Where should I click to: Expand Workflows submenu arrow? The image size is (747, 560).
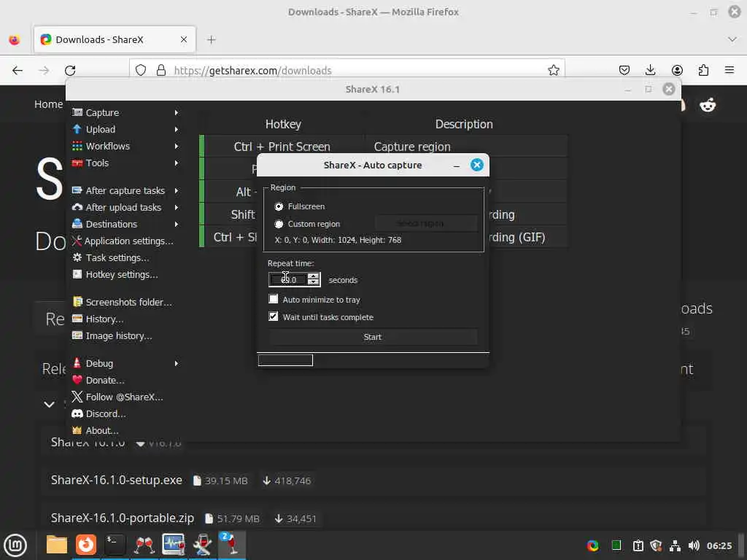click(x=177, y=146)
